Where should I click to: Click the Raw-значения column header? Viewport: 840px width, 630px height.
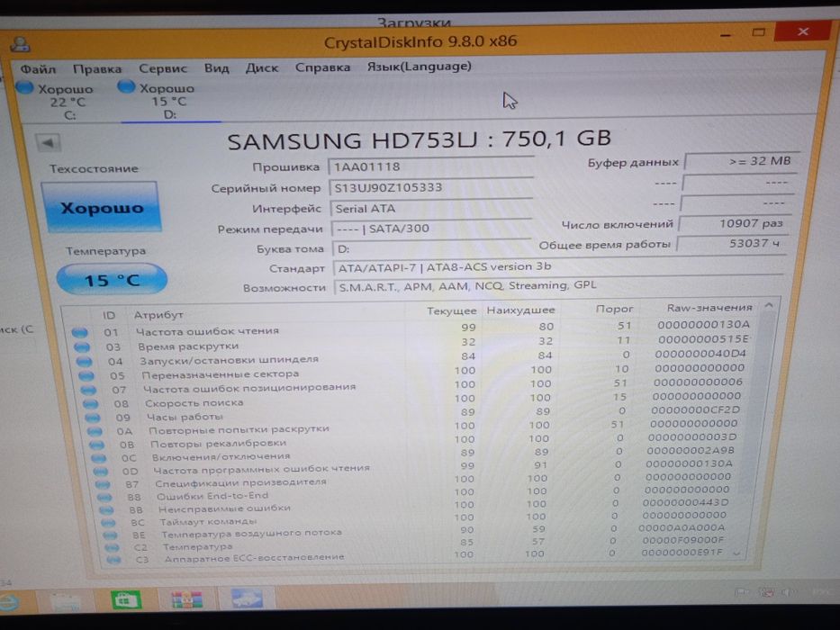coord(709,308)
